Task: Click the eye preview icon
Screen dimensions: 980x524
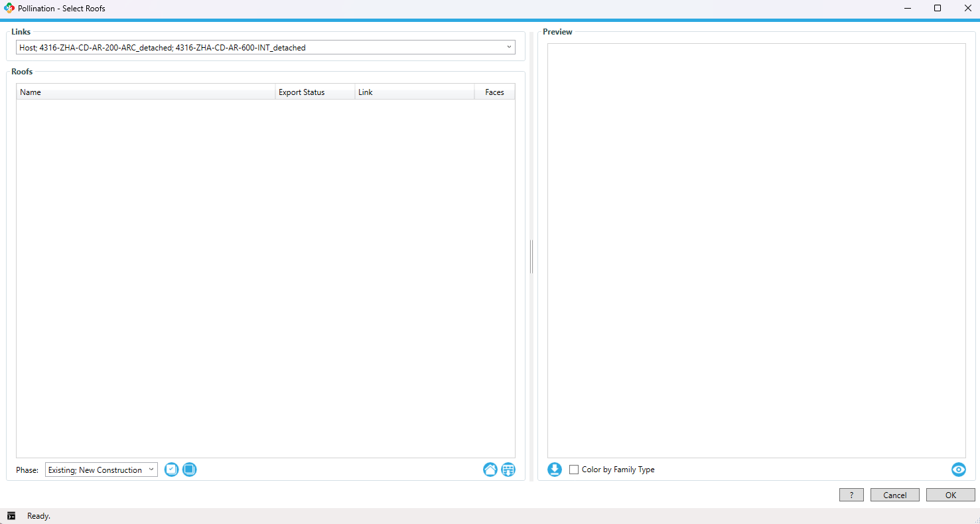Action: tap(958, 470)
